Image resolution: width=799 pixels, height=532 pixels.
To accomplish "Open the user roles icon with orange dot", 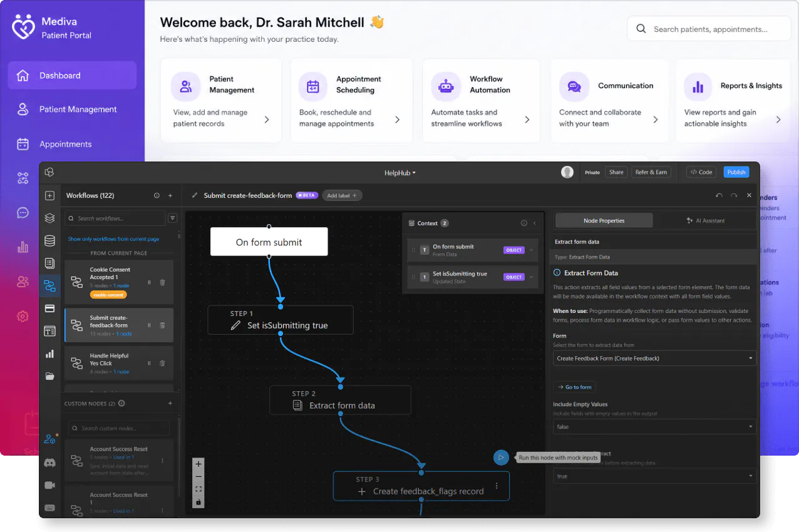I will [x=49, y=439].
